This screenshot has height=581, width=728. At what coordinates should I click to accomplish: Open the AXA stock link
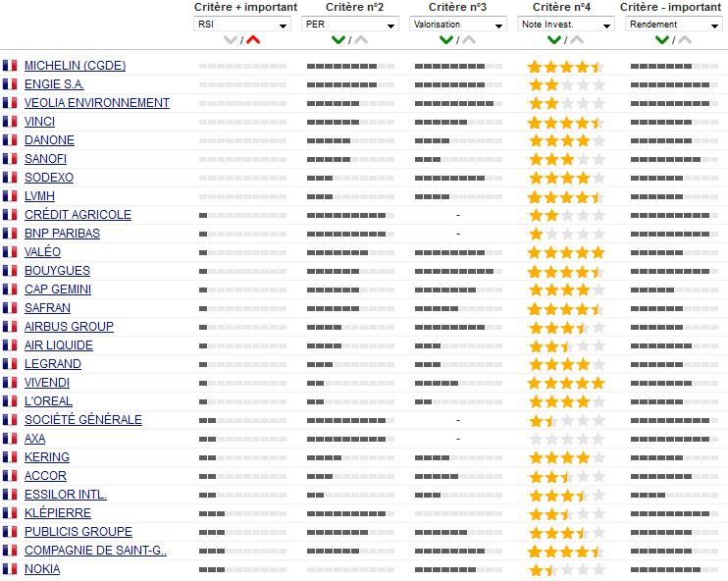click(34, 438)
